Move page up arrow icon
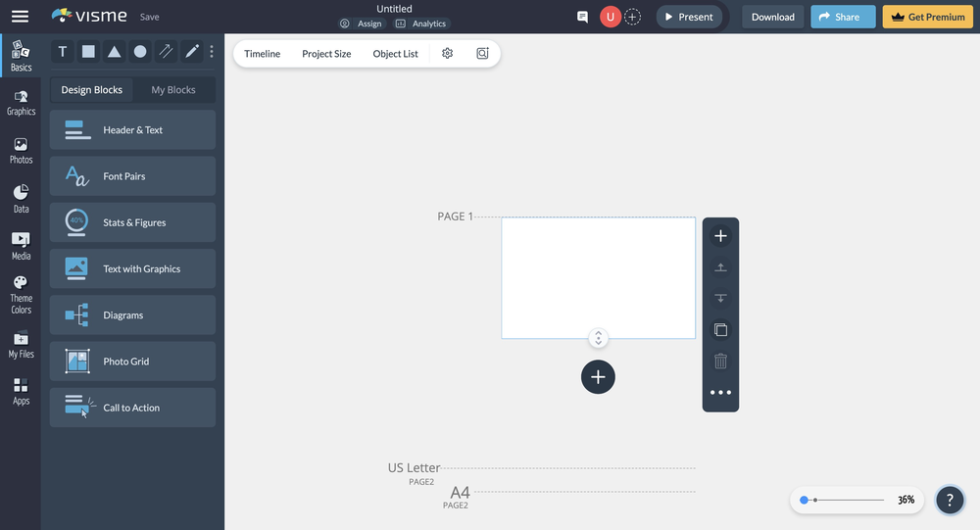Viewport: 980px width, 530px height. pyautogui.click(x=720, y=267)
